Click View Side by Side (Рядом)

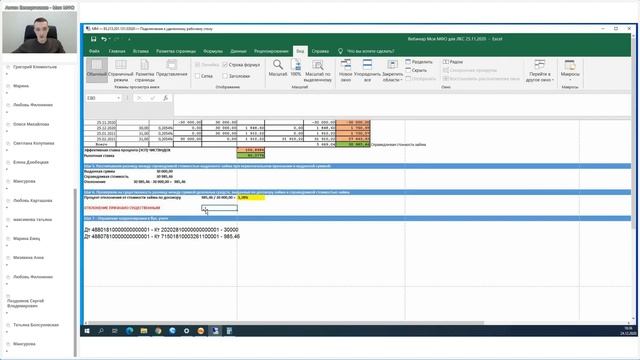[453, 62]
